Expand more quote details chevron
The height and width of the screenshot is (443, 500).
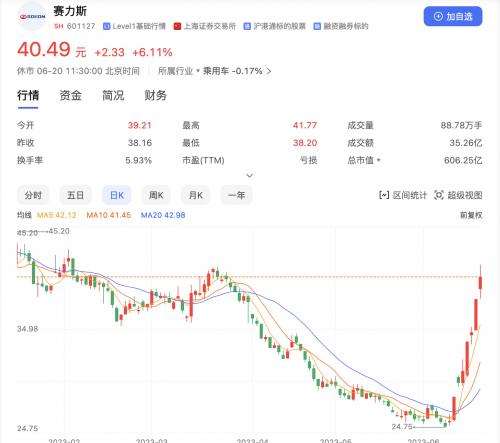click(250, 175)
